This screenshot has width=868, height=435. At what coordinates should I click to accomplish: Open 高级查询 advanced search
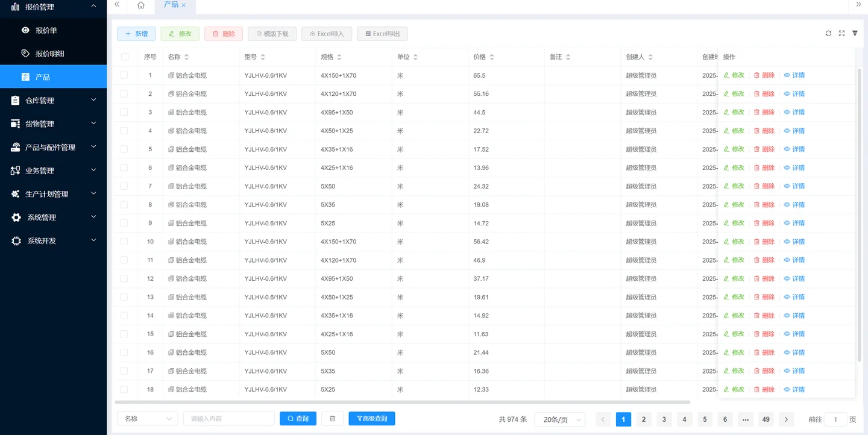pos(372,419)
